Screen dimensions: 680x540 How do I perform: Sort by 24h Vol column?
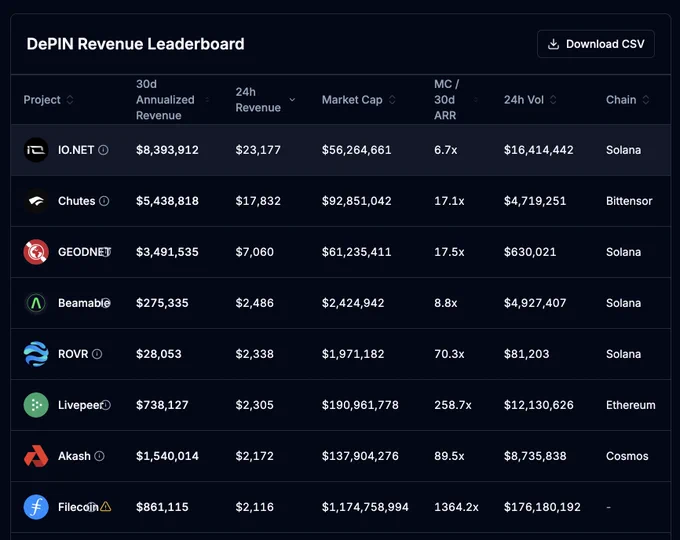530,100
